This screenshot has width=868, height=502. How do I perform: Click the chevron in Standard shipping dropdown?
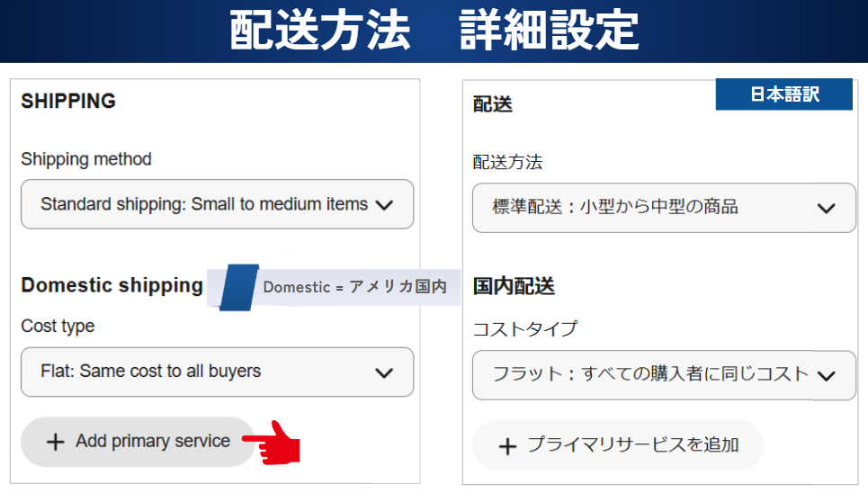384,205
